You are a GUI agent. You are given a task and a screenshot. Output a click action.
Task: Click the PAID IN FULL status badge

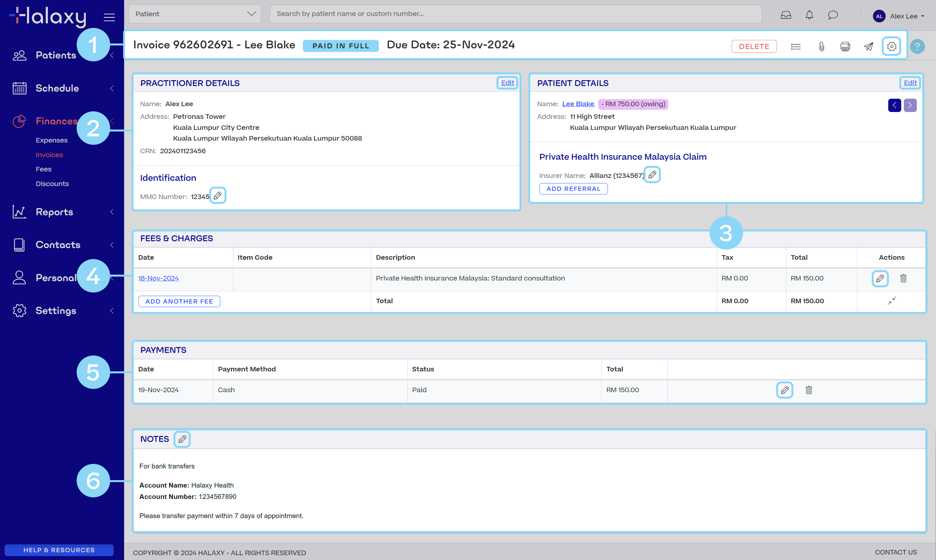[x=340, y=46]
